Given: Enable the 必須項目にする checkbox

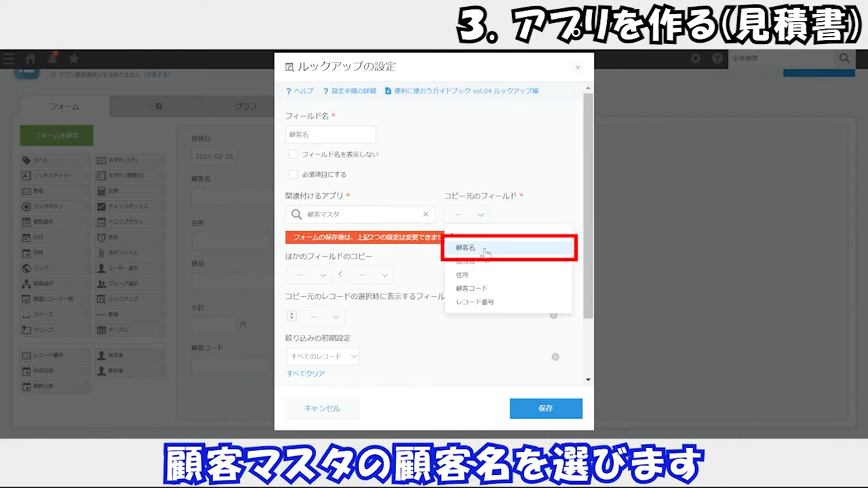Looking at the screenshot, I should 294,174.
